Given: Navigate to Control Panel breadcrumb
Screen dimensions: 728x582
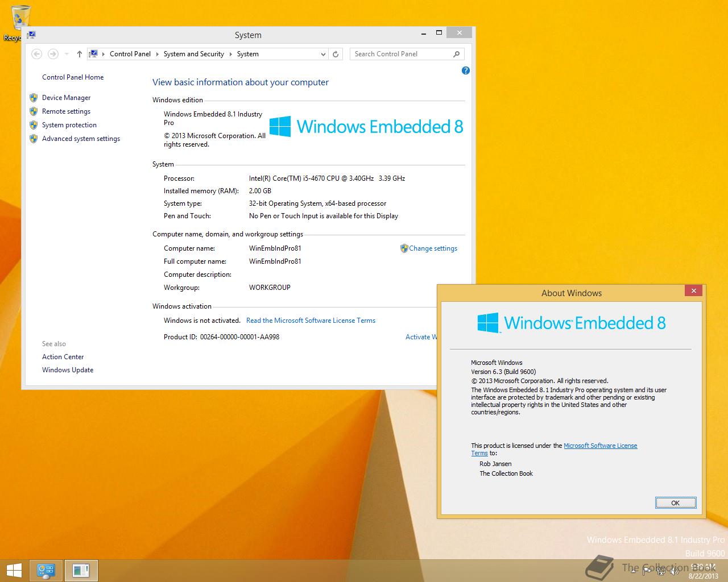Looking at the screenshot, I should click(130, 54).
